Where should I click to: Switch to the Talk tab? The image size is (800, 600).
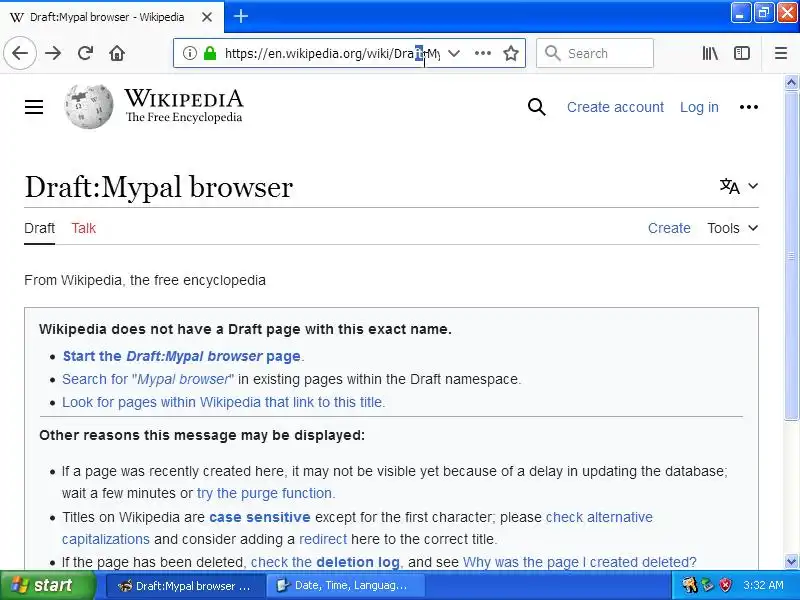[x=84, y=228]
